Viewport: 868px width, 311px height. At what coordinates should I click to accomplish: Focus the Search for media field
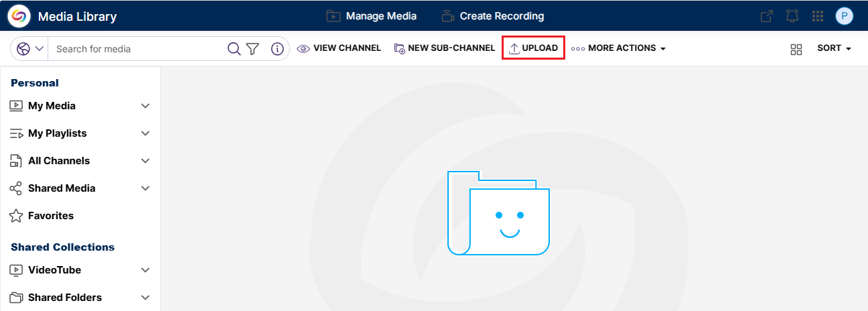[x=137, y=49]
